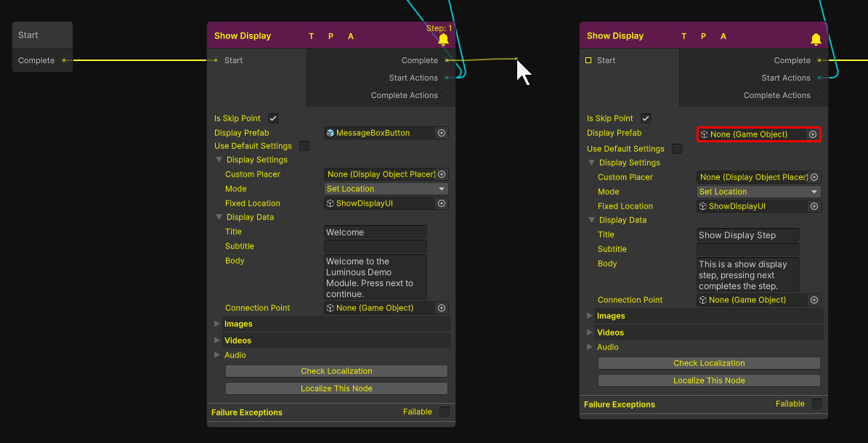Toggle Is Skip Point on left node

(x=273, y=118)
